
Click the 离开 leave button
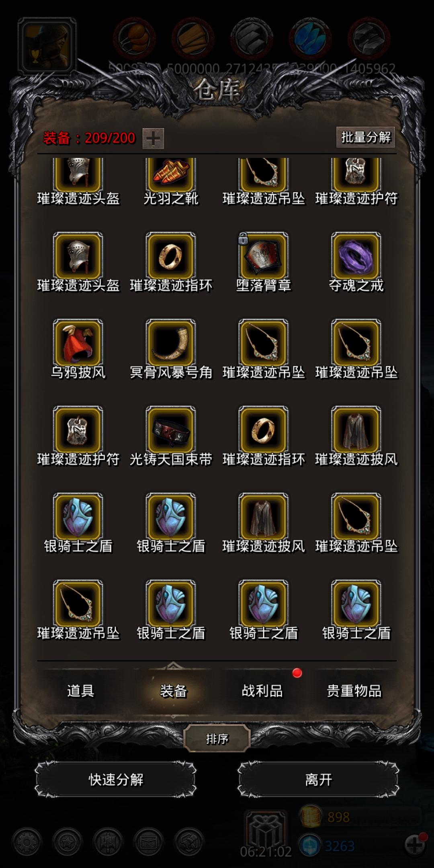tap(319, 780)
